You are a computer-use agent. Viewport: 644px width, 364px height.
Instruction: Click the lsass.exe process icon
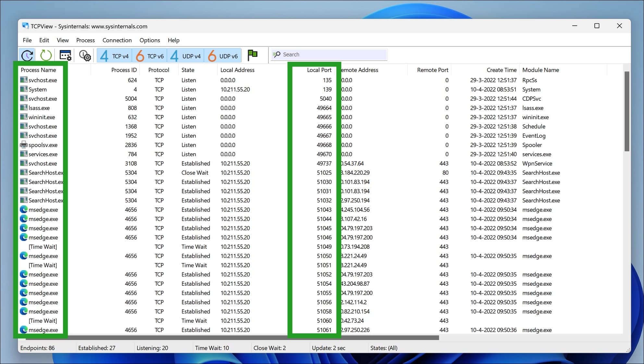pyautogui.click(x=24, y=107)
